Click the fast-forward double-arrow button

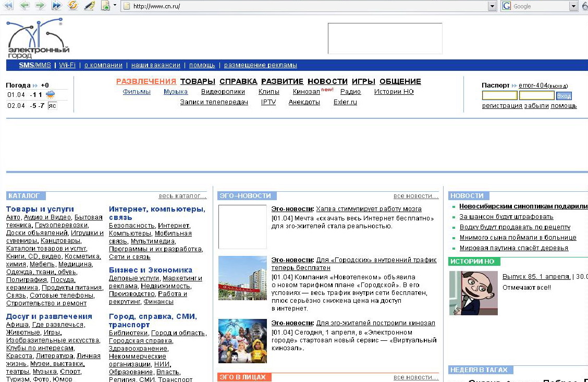(x=56, y=6)
